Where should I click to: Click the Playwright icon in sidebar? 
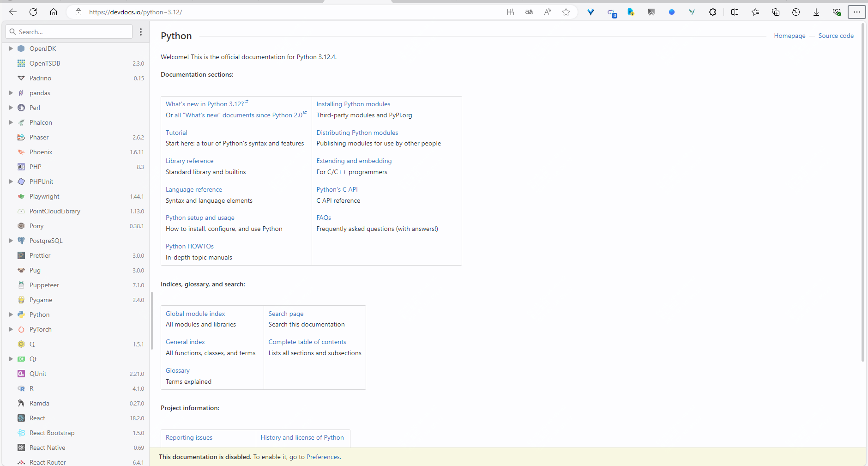coord(21,196)
